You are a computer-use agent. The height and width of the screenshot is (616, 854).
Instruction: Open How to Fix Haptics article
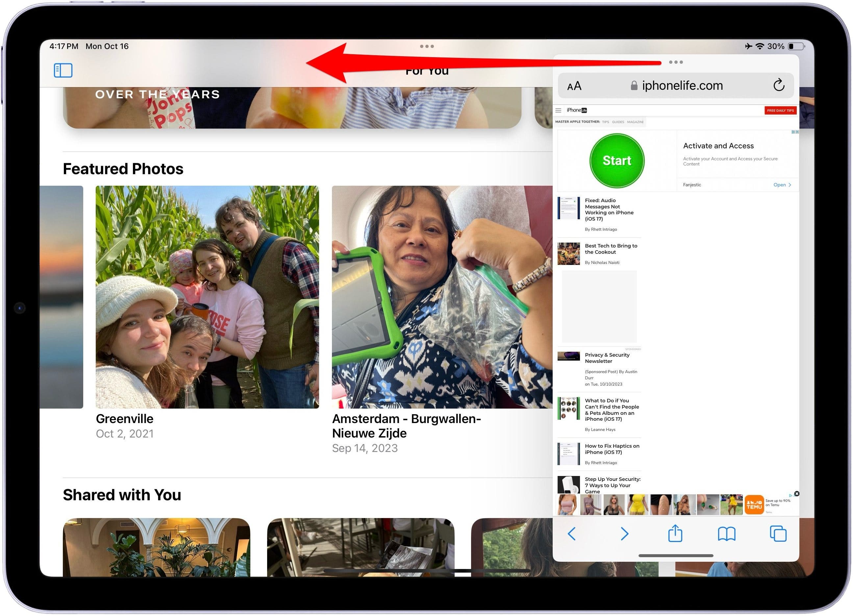612,449
